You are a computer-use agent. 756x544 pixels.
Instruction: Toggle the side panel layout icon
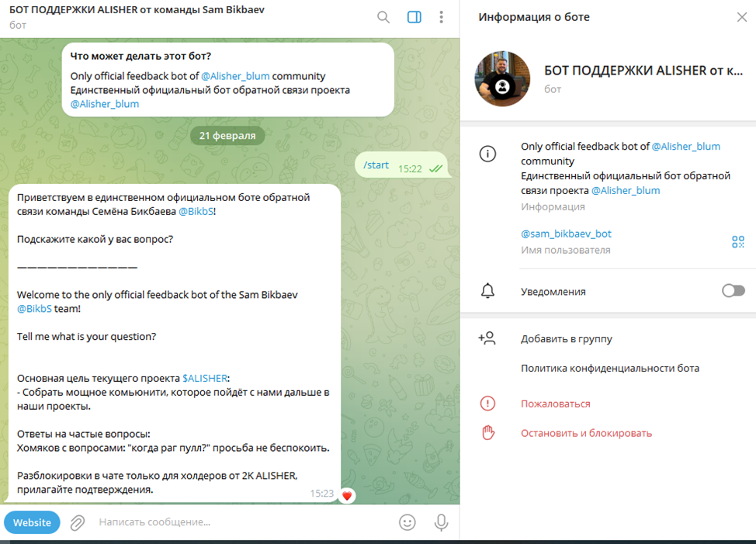tap(414, 17)
